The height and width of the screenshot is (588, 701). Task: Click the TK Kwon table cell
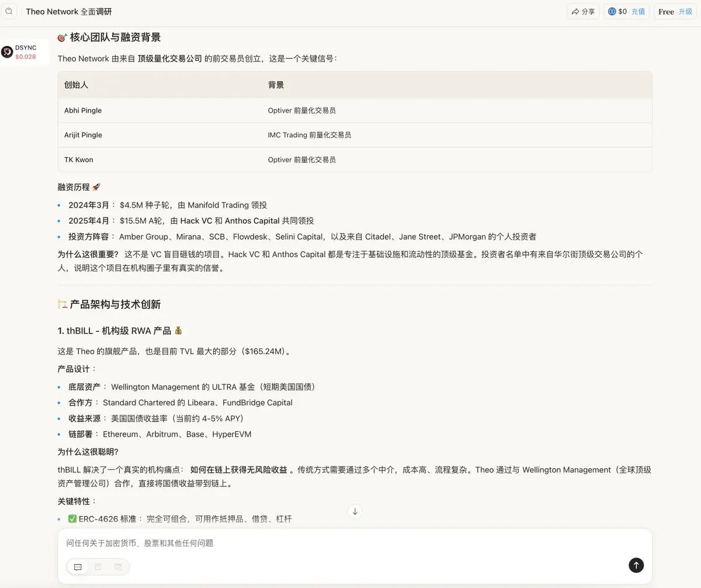[x=79, y=160]
